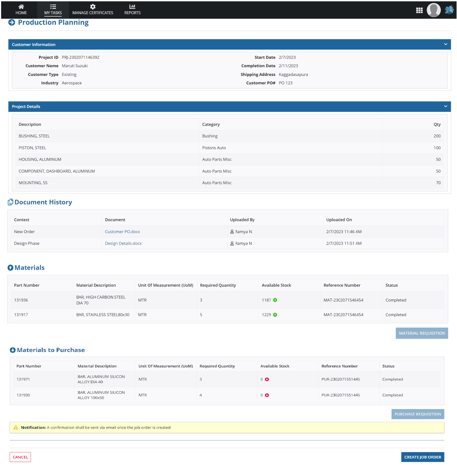Click the Document History copy icon
This screenshot has height=476, width=457.
tap(10, 202)
